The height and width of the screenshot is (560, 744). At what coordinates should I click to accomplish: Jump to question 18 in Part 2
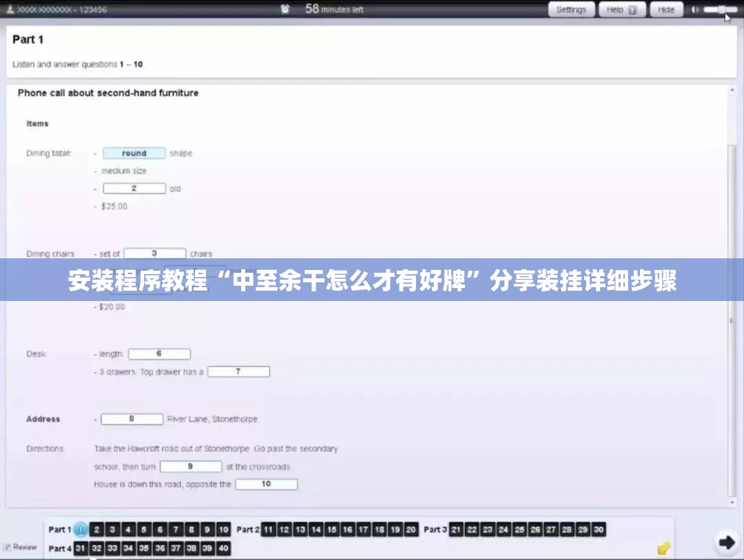pyautogui.click(x=379, y=530)
